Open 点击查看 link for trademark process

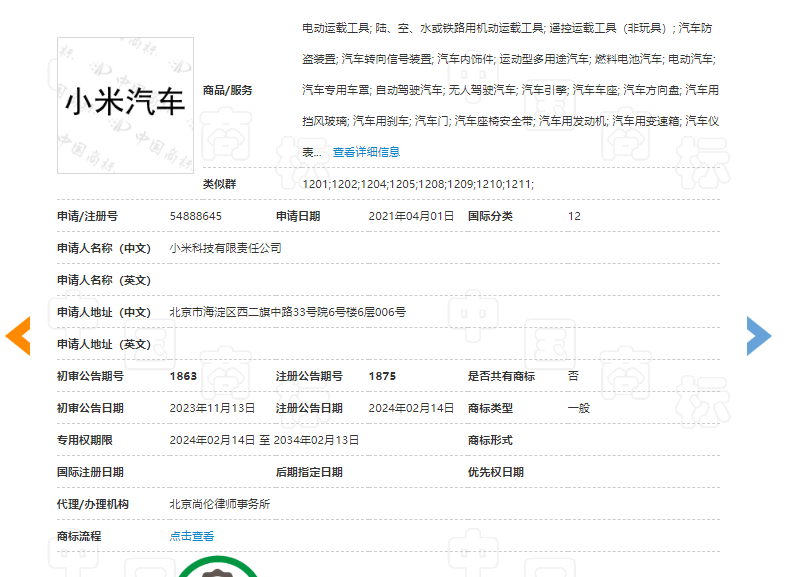pyautogui.click(x=192, y=536)
